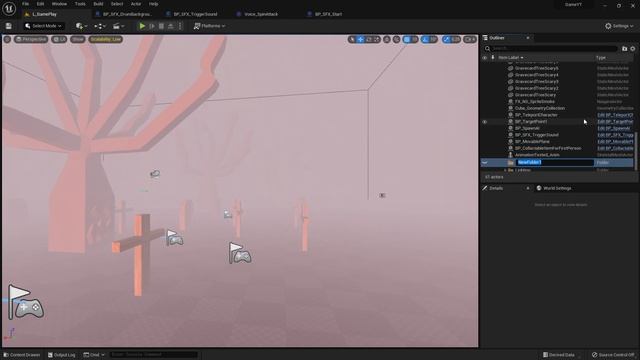Open the play options three-dot menu

click(x=180, y=26)
